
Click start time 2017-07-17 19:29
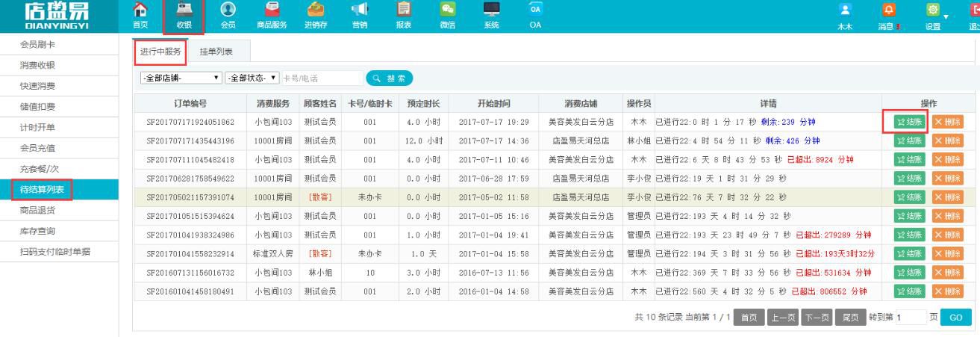point(494,122)
